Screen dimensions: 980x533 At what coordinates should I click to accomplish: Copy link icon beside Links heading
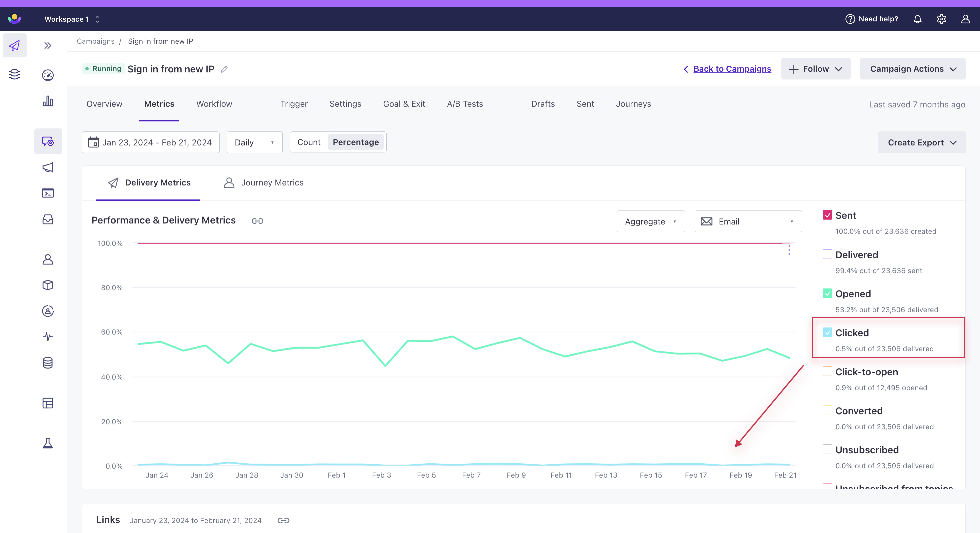point(283,520)
